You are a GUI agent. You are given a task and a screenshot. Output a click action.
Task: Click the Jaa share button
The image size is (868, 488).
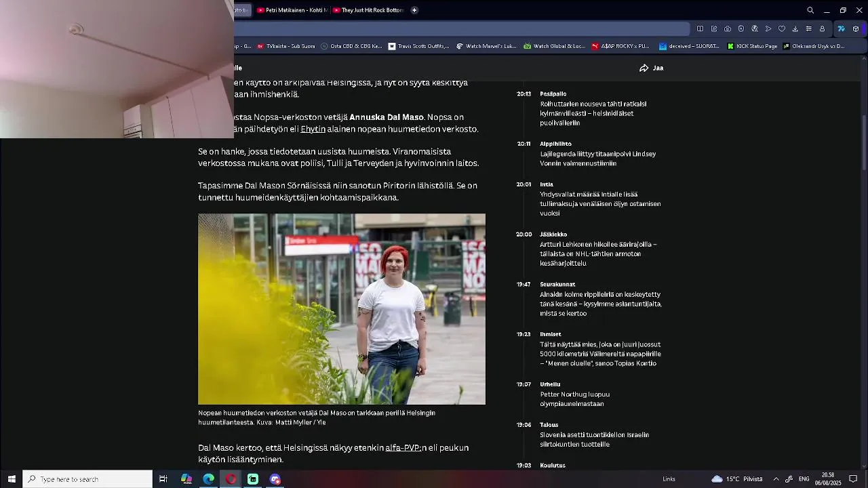651,68
